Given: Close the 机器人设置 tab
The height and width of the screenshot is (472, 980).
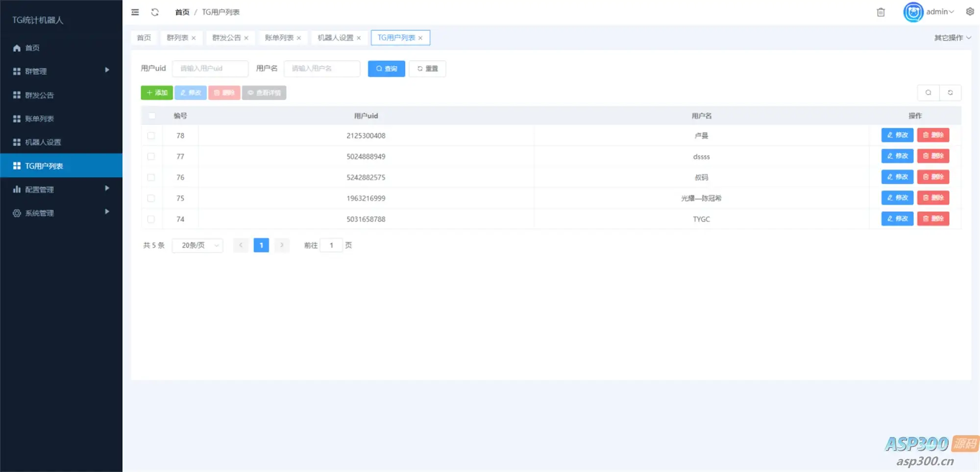Looking at the screenshot, I should click(359, 38).
